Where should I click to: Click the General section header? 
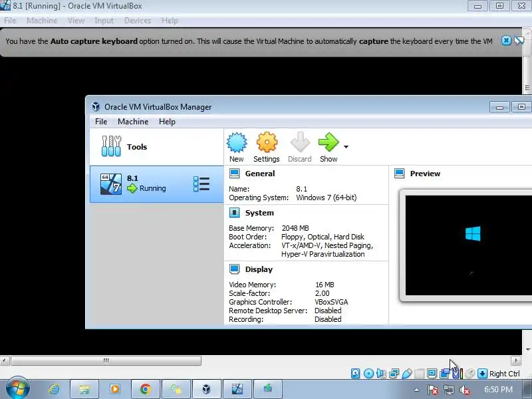260,174
